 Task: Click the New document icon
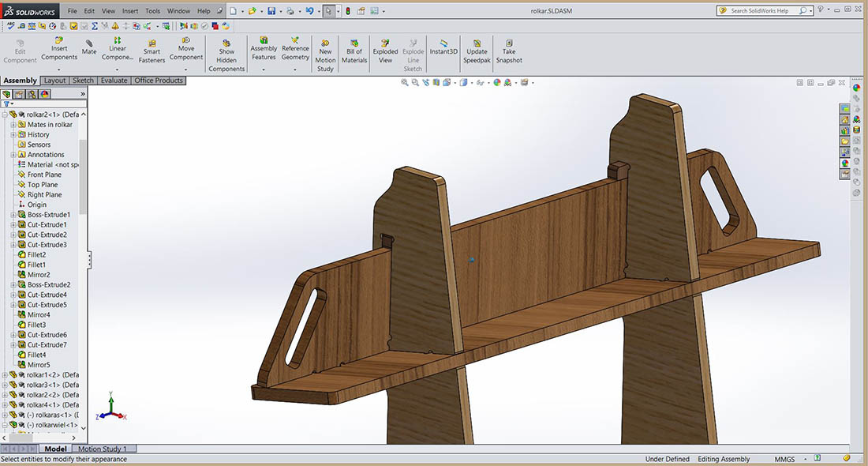tap(234, 10)
